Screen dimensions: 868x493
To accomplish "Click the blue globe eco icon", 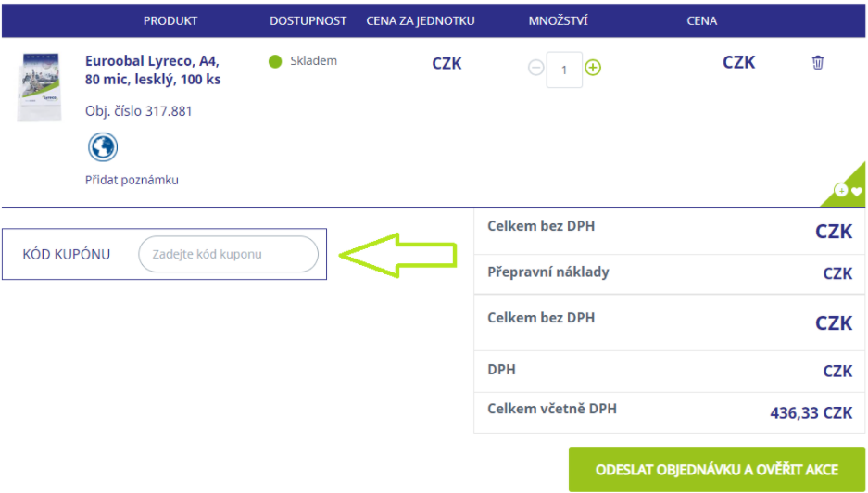I will (103, 147).
